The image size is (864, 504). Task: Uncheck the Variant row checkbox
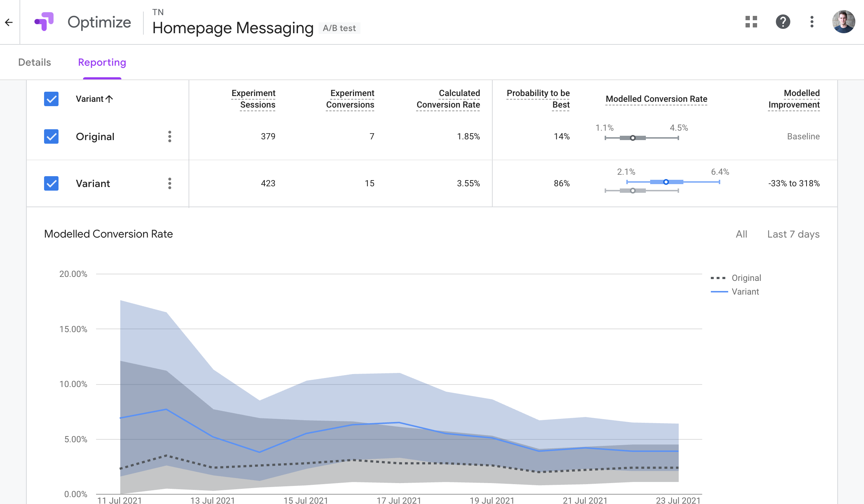click(x=51, y=183)
